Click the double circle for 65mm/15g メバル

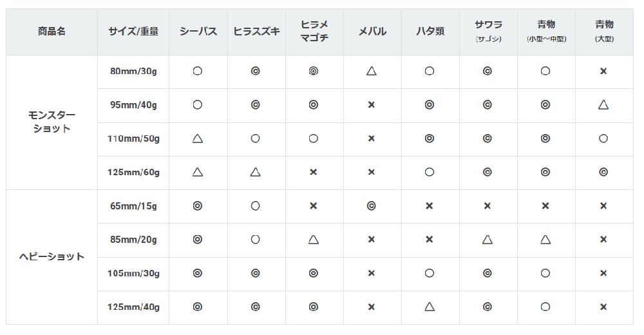tap(372, 206)
